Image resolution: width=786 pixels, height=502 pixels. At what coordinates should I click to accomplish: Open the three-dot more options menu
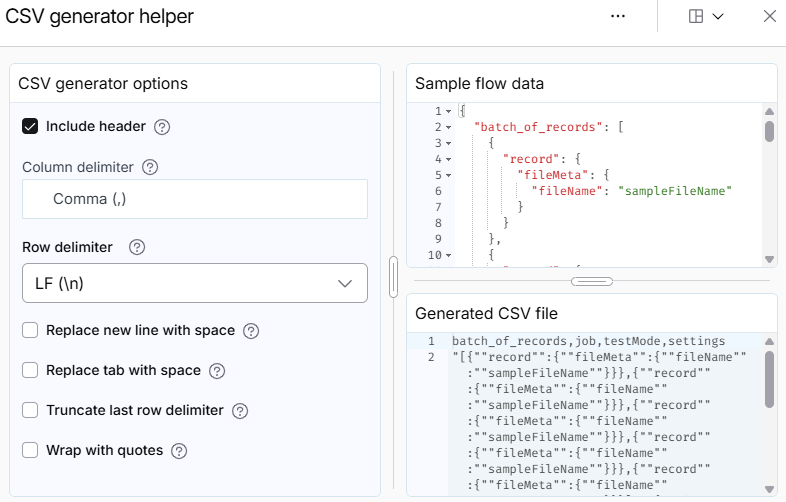pyautogui.click(x=618, y=16)
